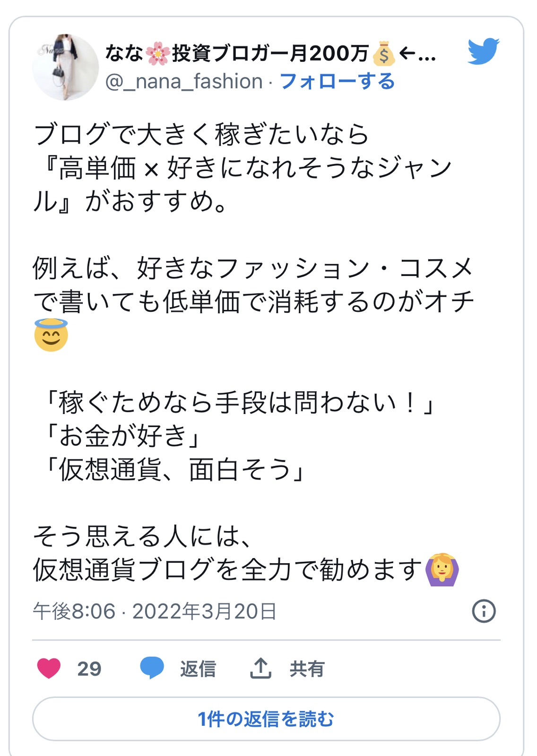Click the line 仮想通貨ブログを全力で勧めます

pos(227,569)
